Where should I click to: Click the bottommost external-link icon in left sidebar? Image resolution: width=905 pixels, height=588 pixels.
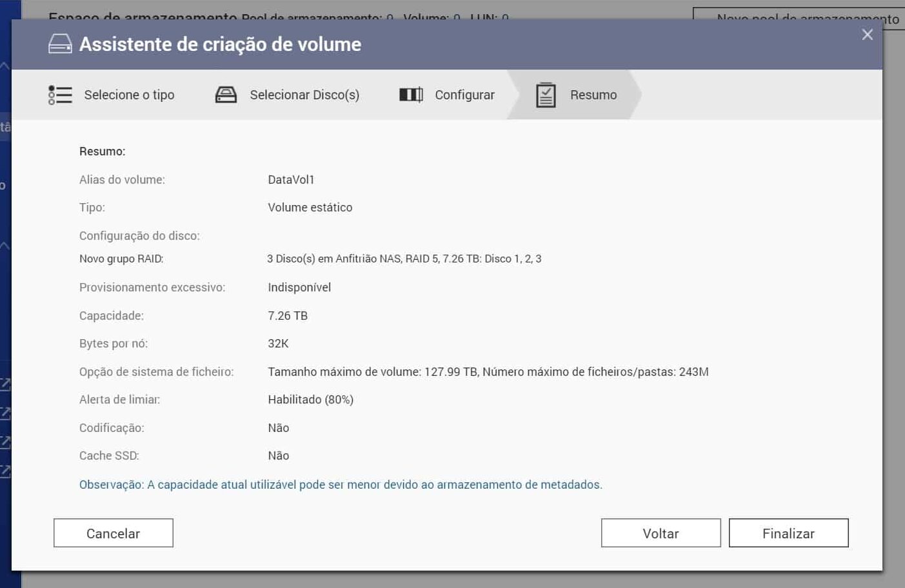5,471
